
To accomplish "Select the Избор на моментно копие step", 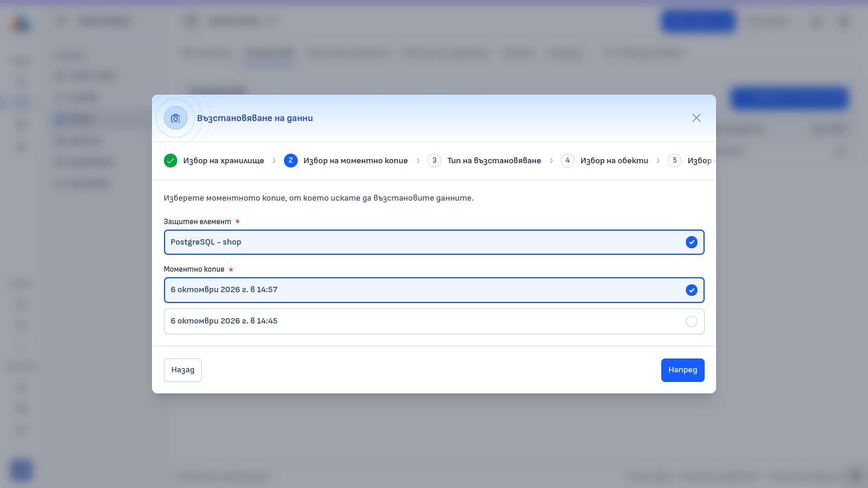I will (x=346, y=161).
